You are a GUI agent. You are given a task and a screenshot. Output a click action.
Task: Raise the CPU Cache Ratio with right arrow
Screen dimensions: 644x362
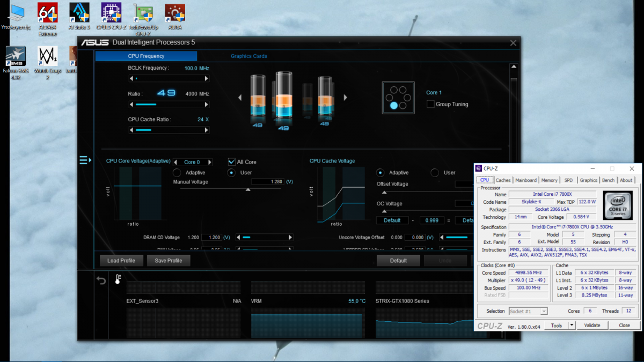(x=207, y=130)
